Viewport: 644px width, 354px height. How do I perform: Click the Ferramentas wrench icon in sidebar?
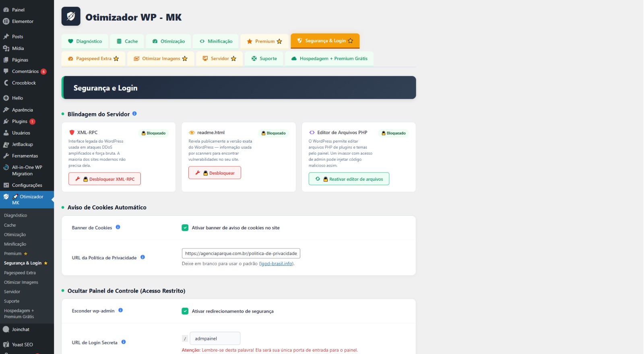pos(6,155)
